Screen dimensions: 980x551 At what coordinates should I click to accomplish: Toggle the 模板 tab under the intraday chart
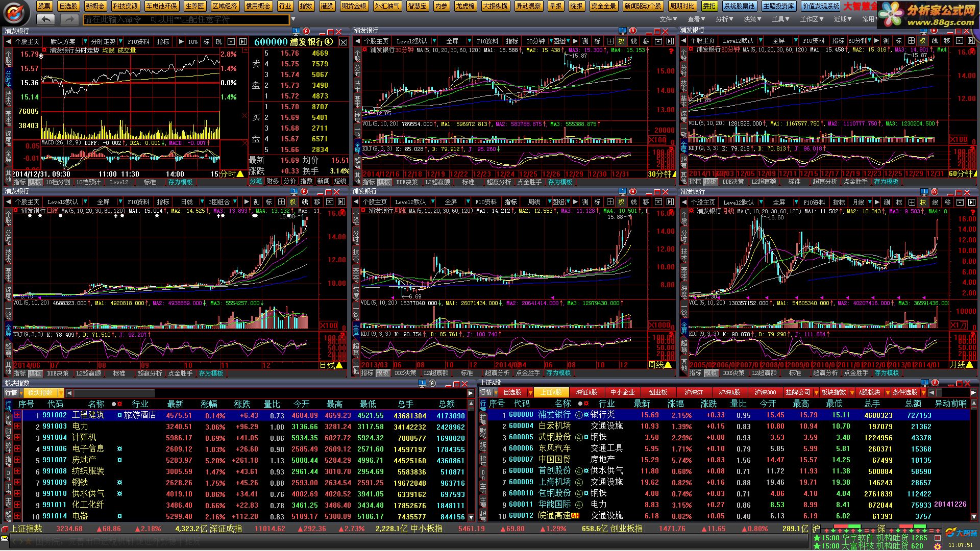35,182
